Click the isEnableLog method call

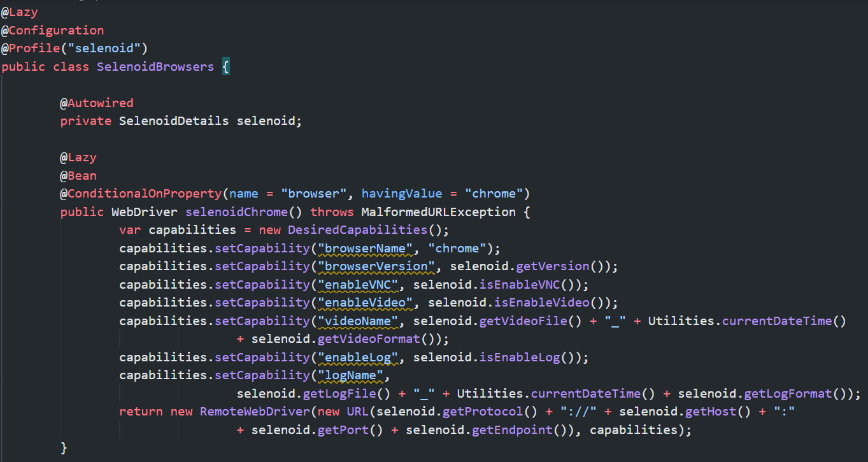(x=520, y=357)
